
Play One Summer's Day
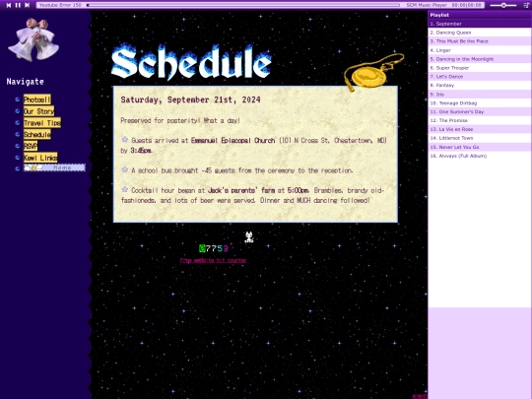click(480, 112)
